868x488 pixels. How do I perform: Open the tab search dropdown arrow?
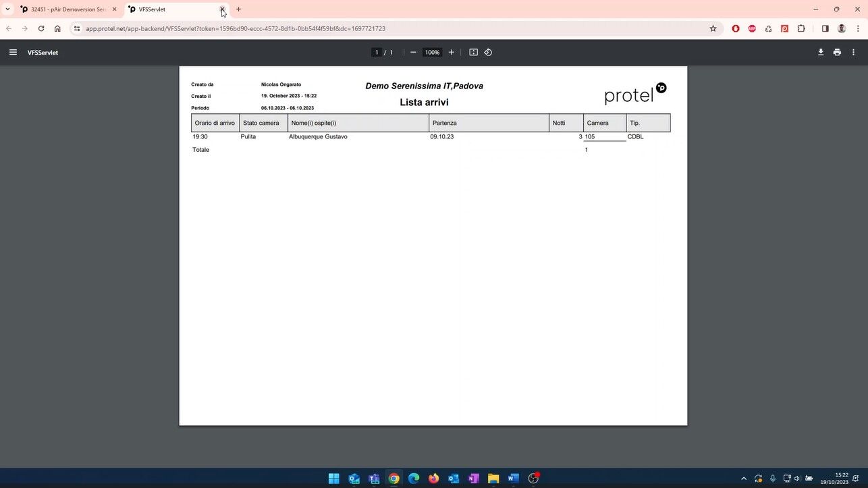(x=7, y=9)
